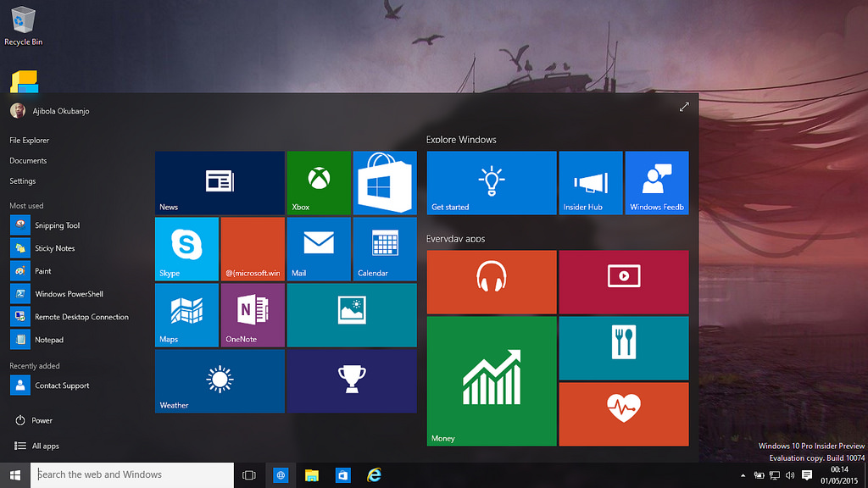Launch Skype from its Start tile

tap(186, 248)
